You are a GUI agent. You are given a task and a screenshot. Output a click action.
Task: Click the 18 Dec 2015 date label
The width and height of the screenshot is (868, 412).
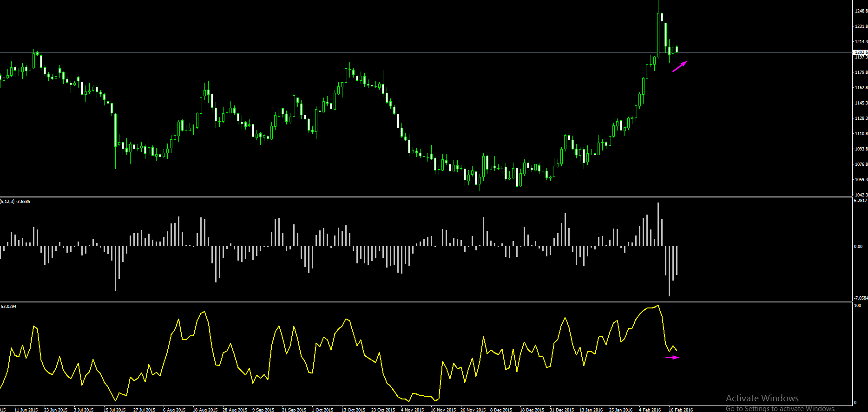[532, 410]
